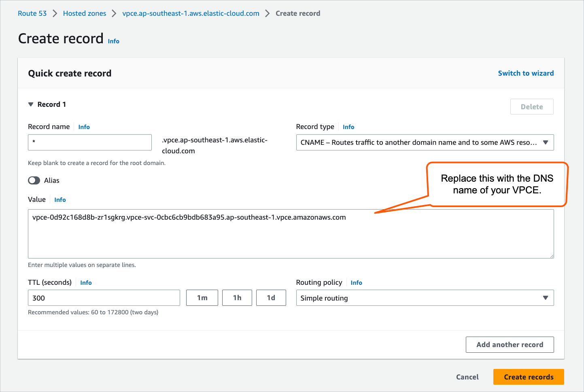The height and width of the screenshot is (392, 584).
Task: Open Info link for Routing policy
Action: click(356, 283)
